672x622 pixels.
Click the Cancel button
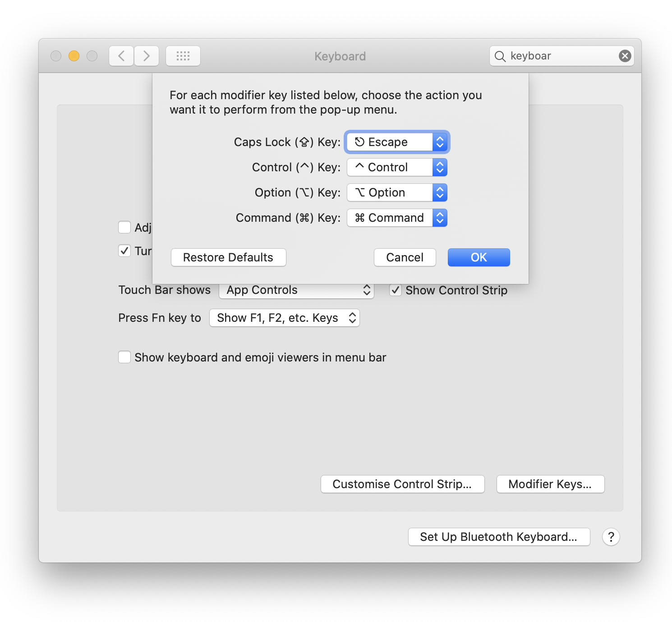tap(405, 257)
